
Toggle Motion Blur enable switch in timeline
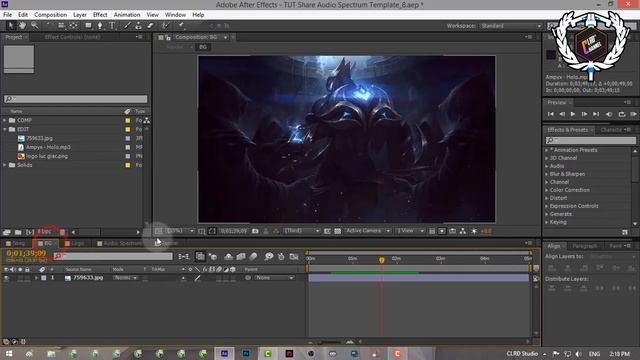[x=253, y=256]
